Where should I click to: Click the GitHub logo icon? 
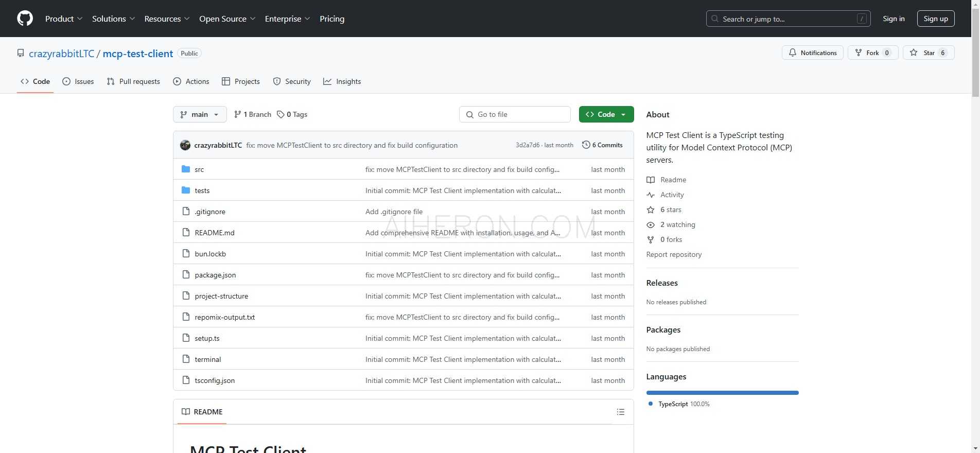click(x=25, y=19)
